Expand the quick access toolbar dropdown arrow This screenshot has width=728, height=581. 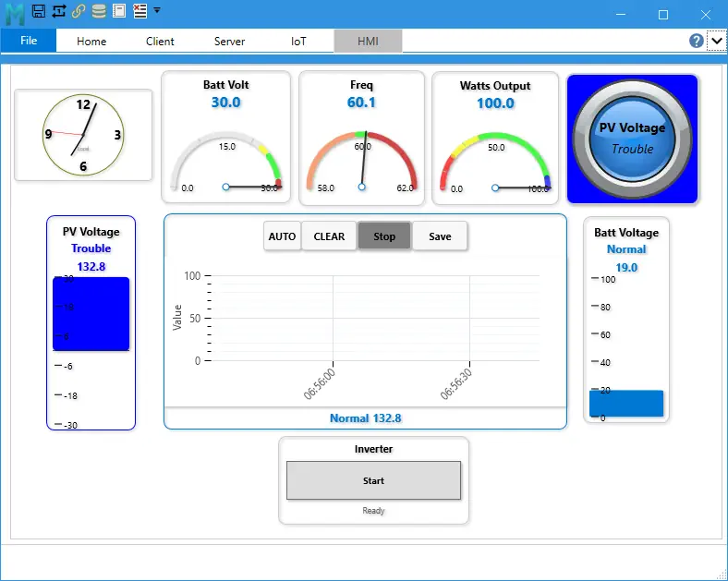pyautogui.click(x=157, y=10)
